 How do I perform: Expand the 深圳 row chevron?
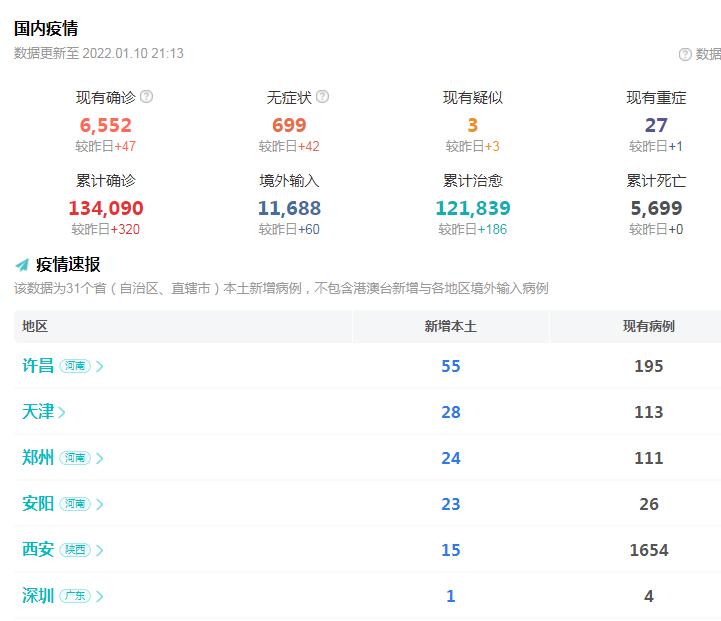pyautogui.click(x=99, y=596)
